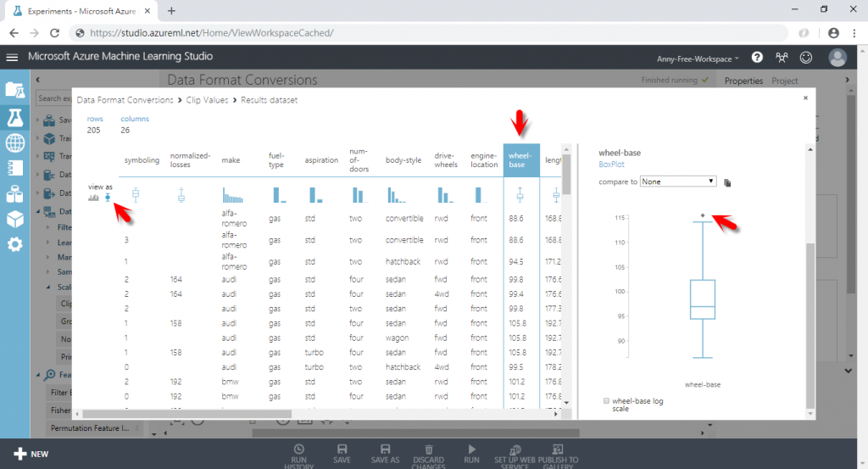Open Notebooks icon in sidebar
The width and height of the screenshot is (868, 469).
pyautogui.click(x=15, y=168)
